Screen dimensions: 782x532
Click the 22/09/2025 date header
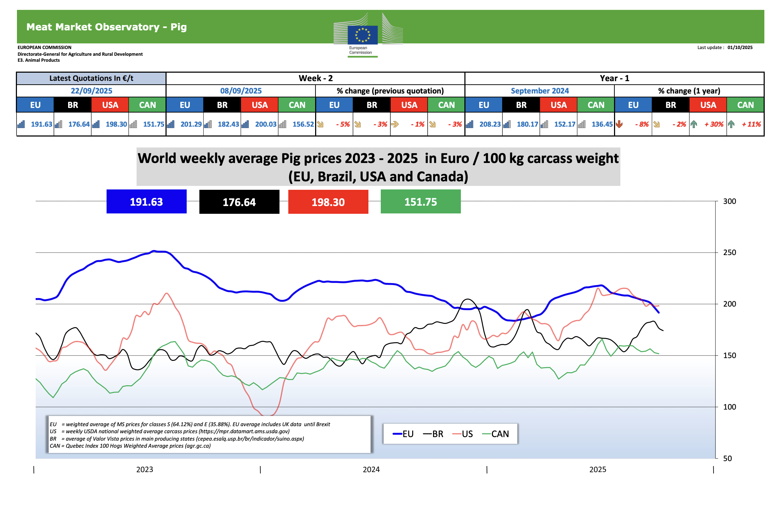(91, 91)
